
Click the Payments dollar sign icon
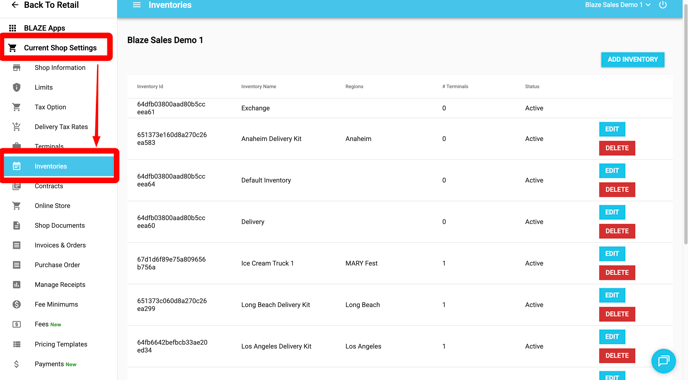pos(17,364)
